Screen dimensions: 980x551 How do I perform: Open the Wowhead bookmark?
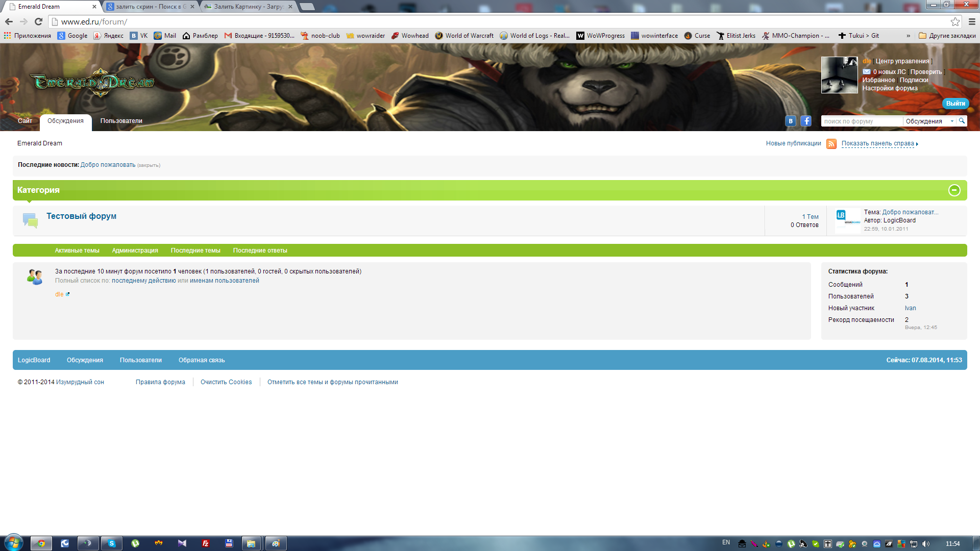410,36
